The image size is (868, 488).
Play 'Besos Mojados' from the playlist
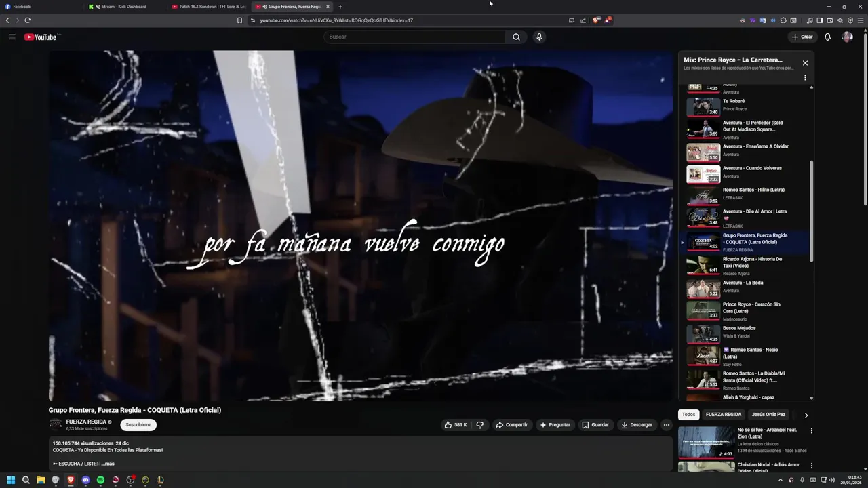click(x=746, y=333)
